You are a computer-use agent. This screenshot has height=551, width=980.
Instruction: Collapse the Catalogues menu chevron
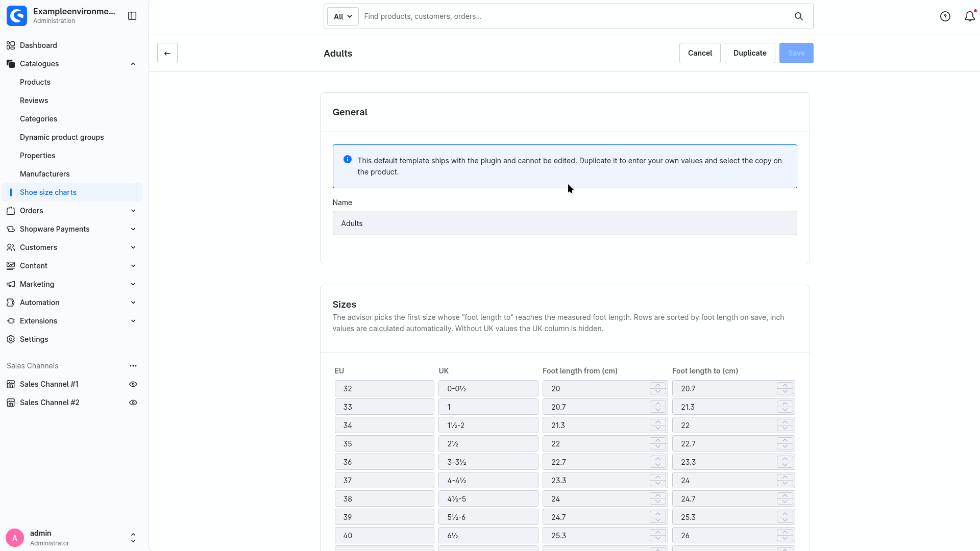pos(133,64)
